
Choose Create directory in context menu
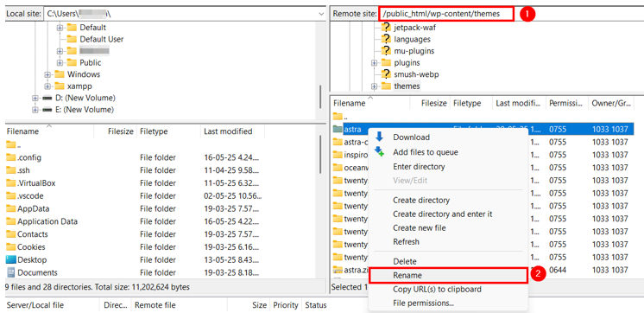coord(421,201)
